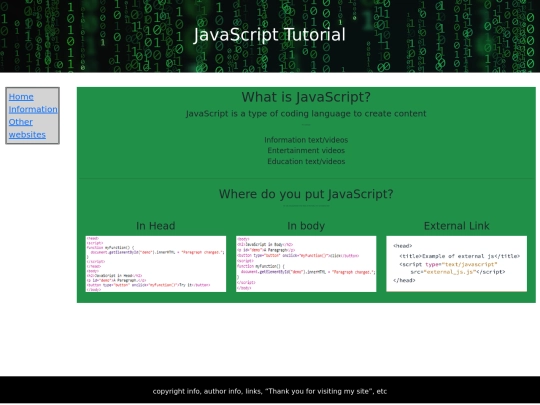Screen dimensions: 540x405
Task: Select the Information text/videos line
Action: (x=306, y=140)
